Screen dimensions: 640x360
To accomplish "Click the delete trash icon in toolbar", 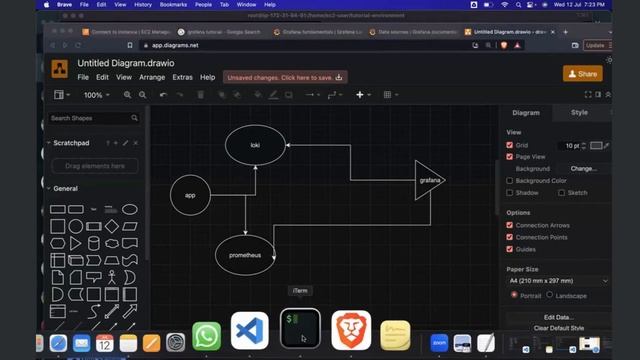I will coord(200,95).
